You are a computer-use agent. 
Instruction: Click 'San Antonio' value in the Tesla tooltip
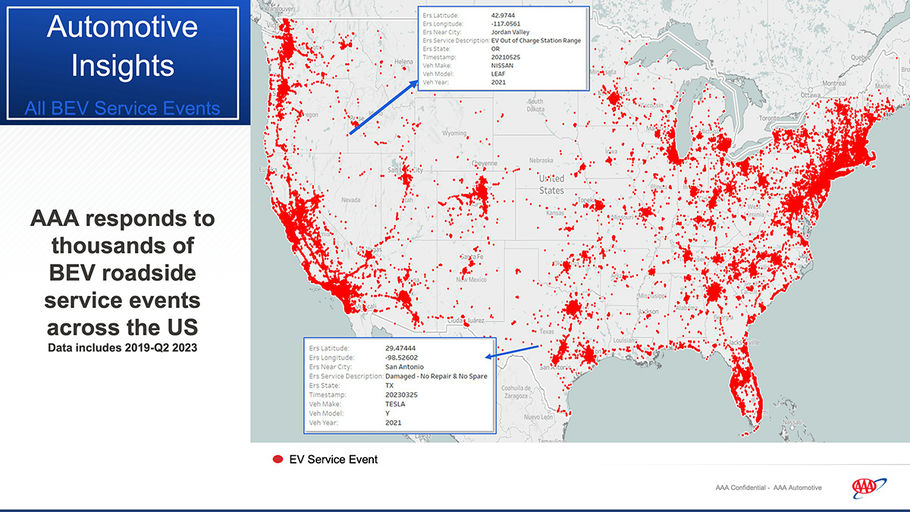(405, 367)
